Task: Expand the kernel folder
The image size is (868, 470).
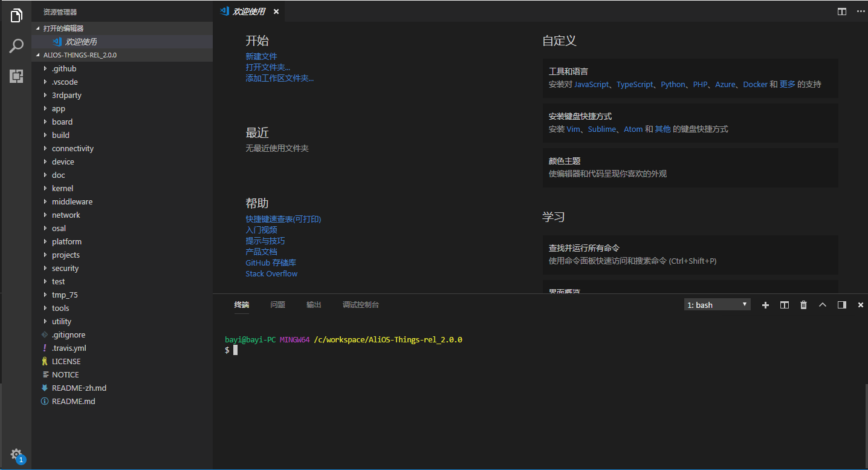Action: (x=122, y=188)
